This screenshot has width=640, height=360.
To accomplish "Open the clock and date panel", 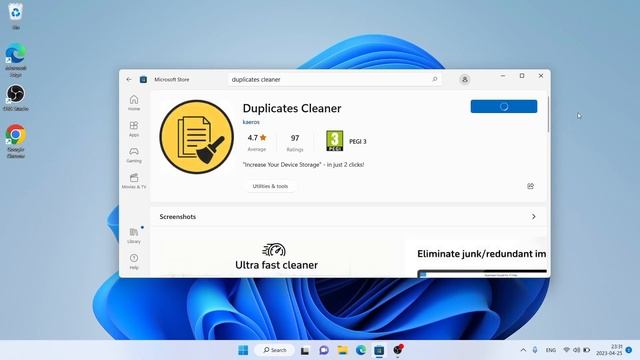I will pos(609,350).
